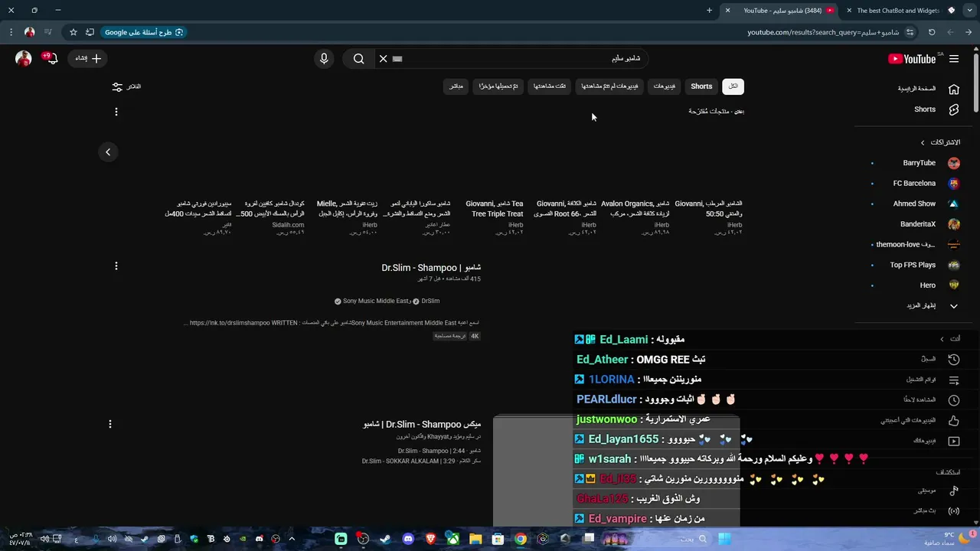Open Playlists icon in sidebar
This screenshot has width=980, height=551.
tap(954, 380)
